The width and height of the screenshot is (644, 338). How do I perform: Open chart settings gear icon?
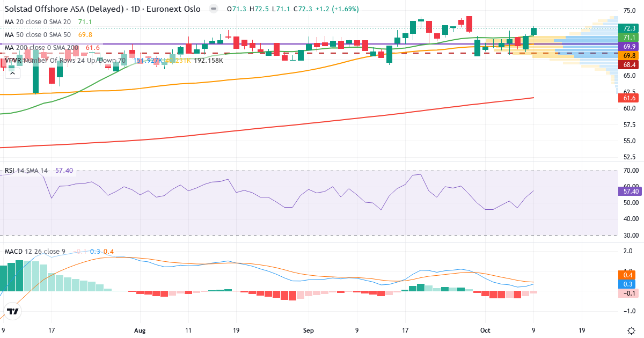(x=631, y=330)
